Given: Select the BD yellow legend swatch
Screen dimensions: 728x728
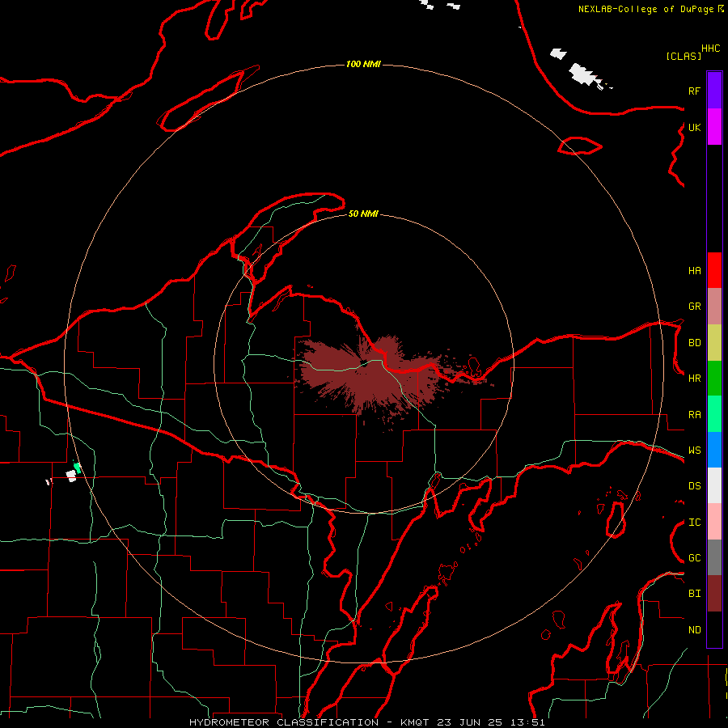Looking at the screenshot, I should click(x=714, y=342).
